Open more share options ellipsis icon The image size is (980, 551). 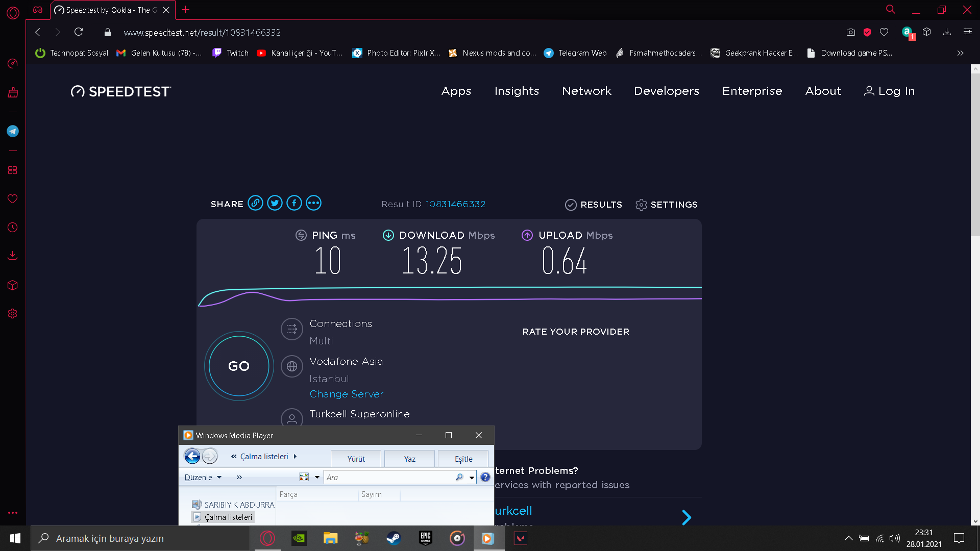[313, 204]
